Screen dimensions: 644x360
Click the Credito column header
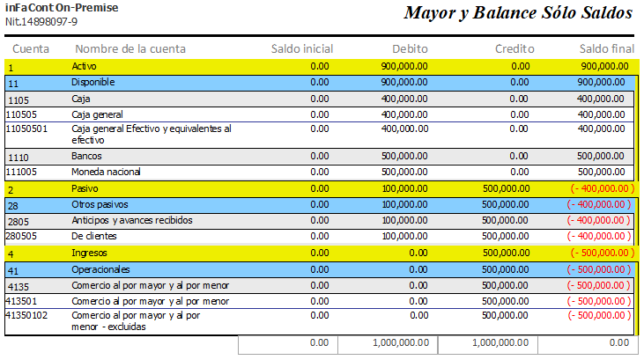(x=514, y=48)
